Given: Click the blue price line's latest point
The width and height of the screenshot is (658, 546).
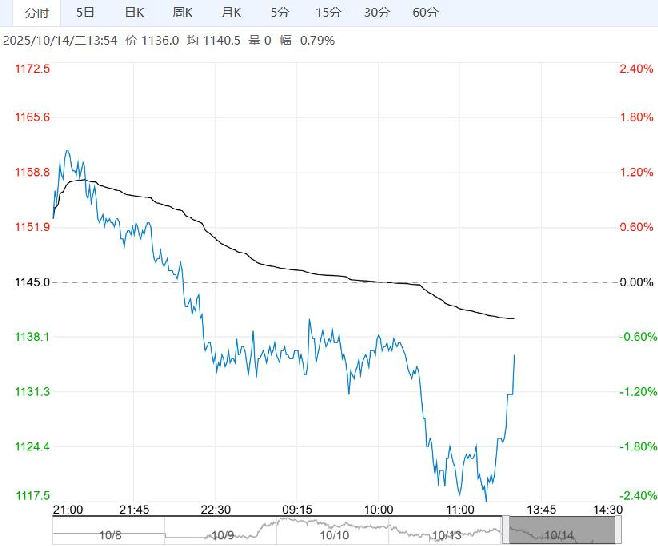Looking at the screenshot, I should coord(514,355).
